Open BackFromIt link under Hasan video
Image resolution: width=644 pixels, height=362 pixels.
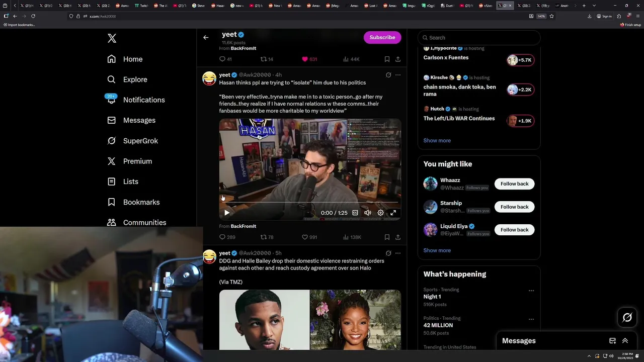[x=244, y=226]
